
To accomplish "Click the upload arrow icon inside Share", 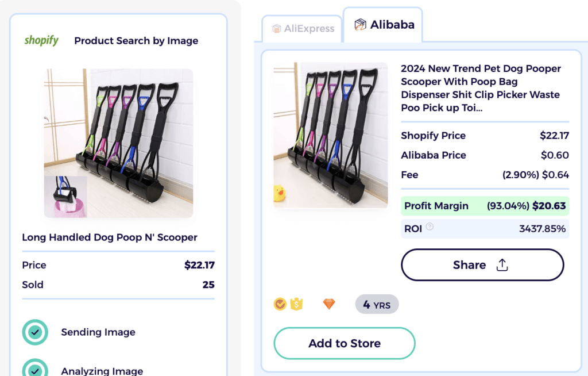I will click(x=502, y=265).
